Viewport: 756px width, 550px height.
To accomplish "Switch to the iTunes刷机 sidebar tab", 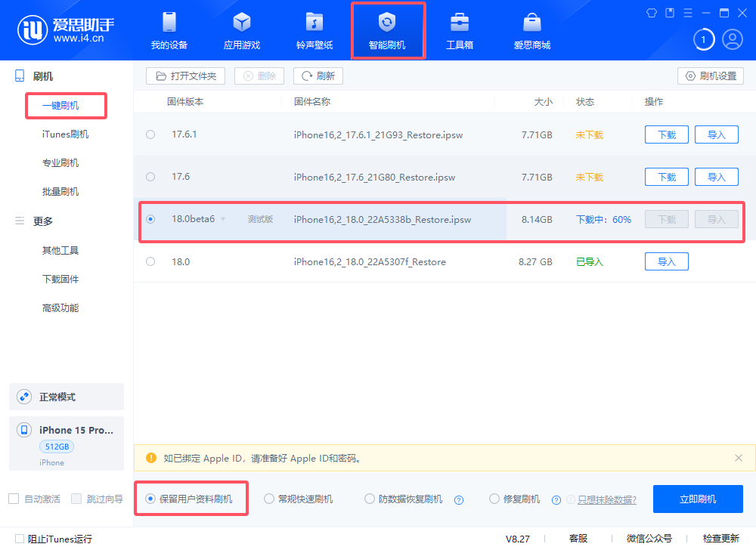I will point(66,134).
